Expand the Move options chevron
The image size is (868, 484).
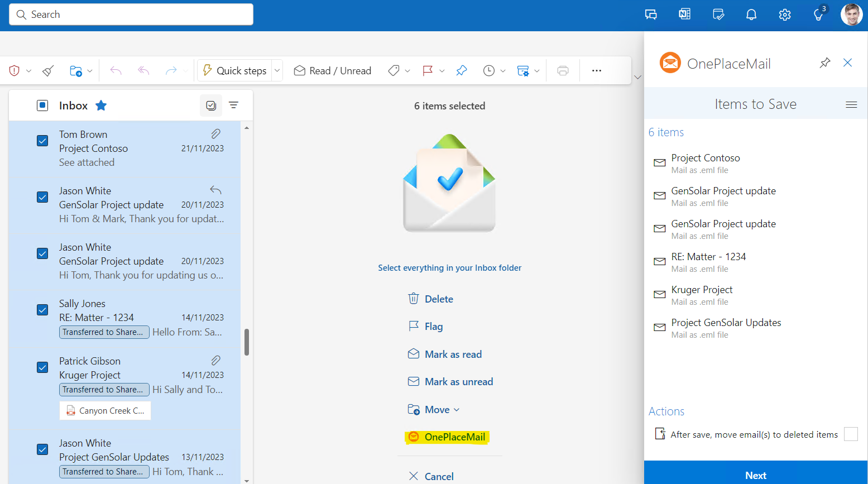pos(457,410)
